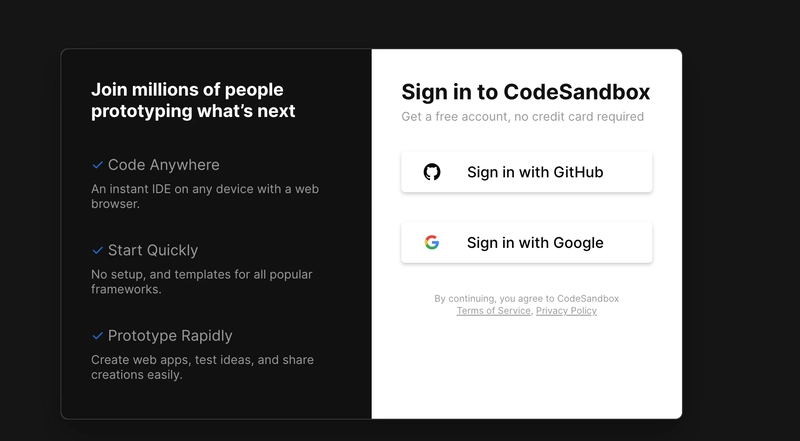
Task: Open the Terms of Service link
Action: coord(493,311)
